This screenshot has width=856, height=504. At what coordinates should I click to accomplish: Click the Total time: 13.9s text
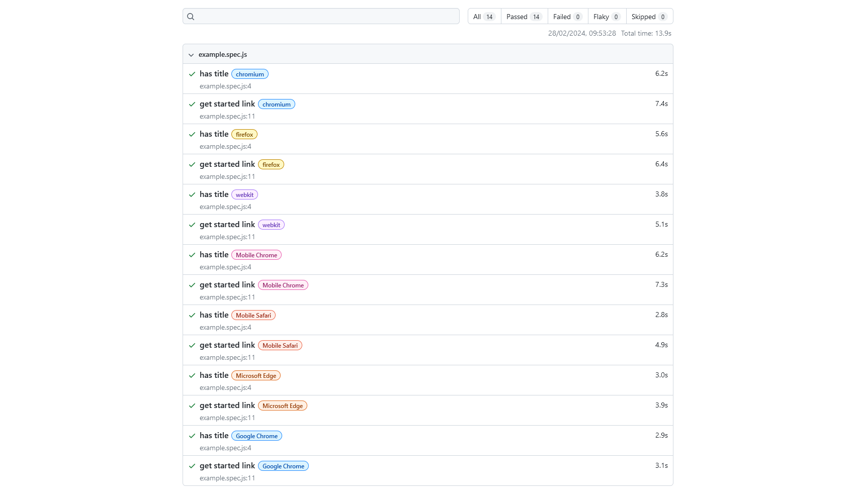pyautogui.click(x=646, y=33)
